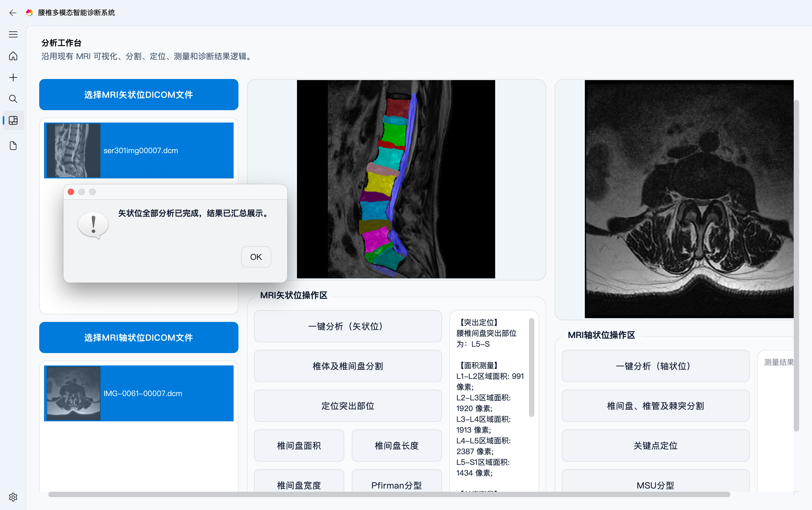Select ser301img00007.dcm file thumbnail
Viewport: 812px width, 510px height.
[74, 150]
